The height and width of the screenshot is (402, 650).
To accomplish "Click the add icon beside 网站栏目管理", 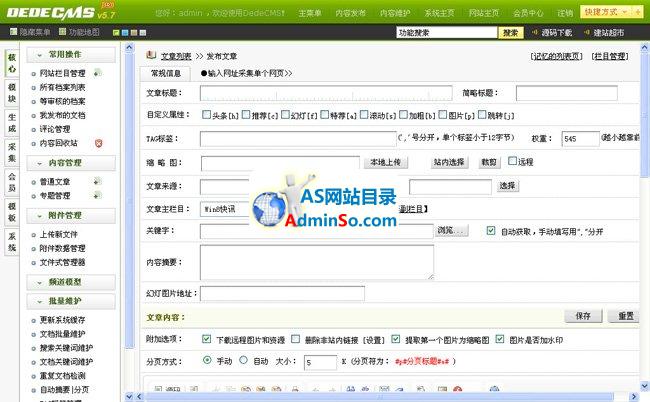I will (97, 73).
